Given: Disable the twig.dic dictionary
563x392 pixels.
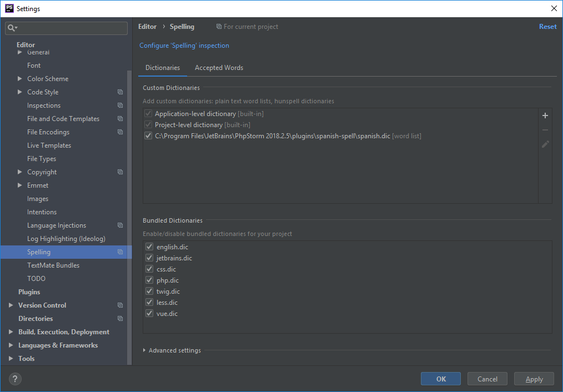Looking at the screenshot, I should click(149, 291).
